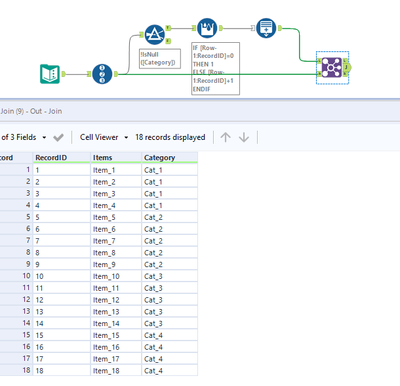Select cell Item_5
Image resolution: width=400 pixels, height=386 pixels.
(116, 217)
